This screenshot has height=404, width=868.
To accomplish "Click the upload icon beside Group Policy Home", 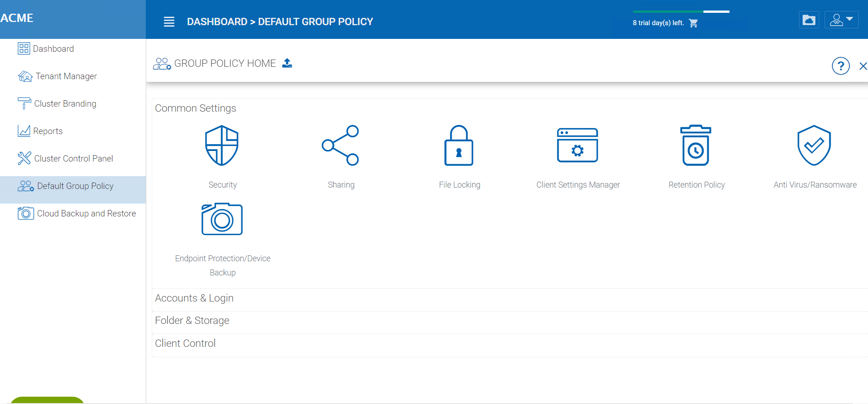I will [287, 63].
